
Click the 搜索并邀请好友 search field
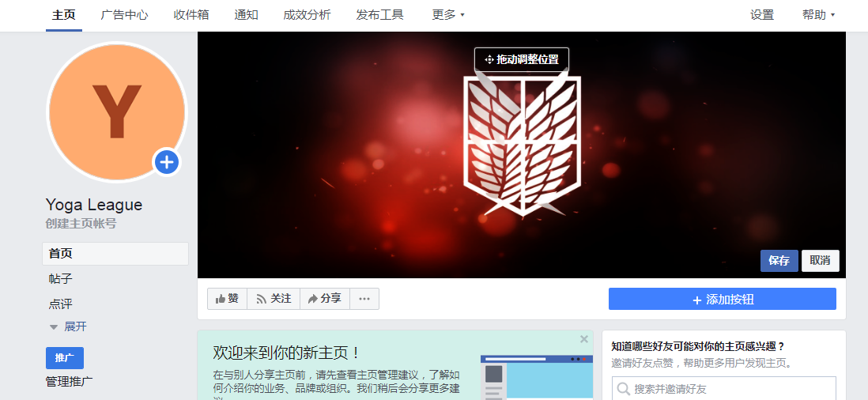click(724, 389)
